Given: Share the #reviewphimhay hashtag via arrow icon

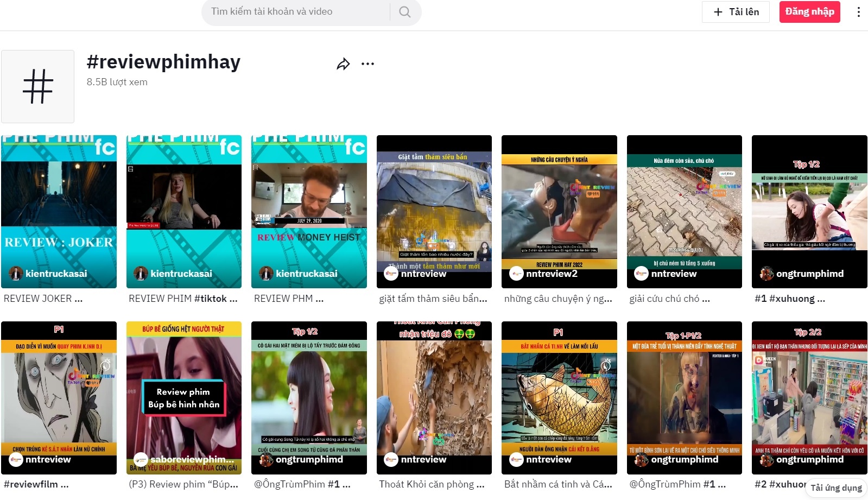Looking at the screenshot, I should pyautogui.click(x=343, y=64).
